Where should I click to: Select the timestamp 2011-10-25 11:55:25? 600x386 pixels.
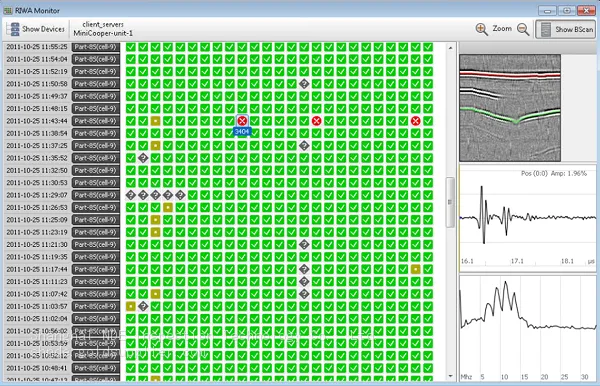tap(37, 47)
